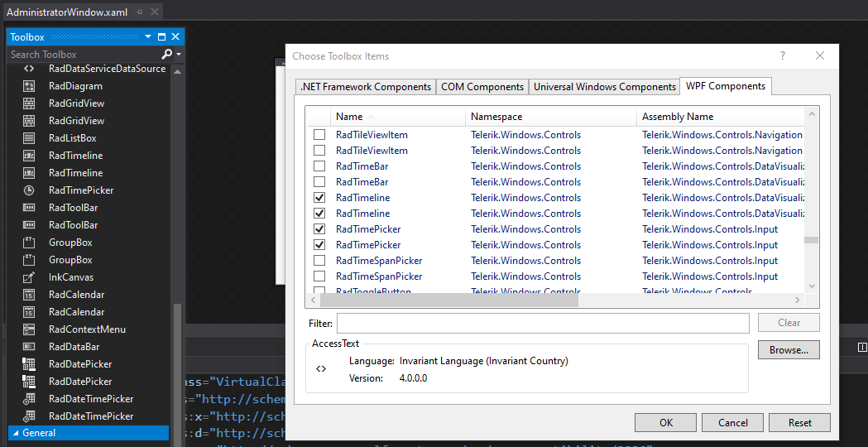The width and height of the screenshot is (868, 447).
Task: Click OK to confirm toolbox items
Action: point(666,423)
